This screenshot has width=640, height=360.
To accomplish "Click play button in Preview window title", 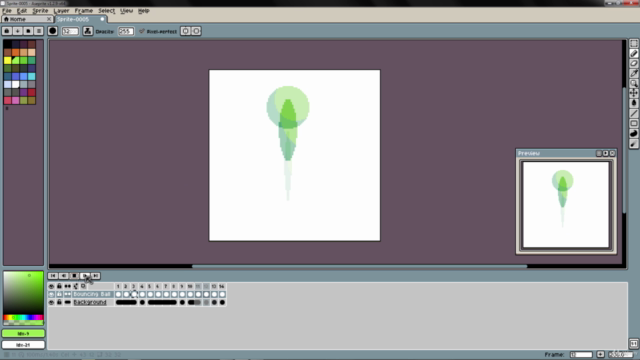I will (x=606, y=153).
